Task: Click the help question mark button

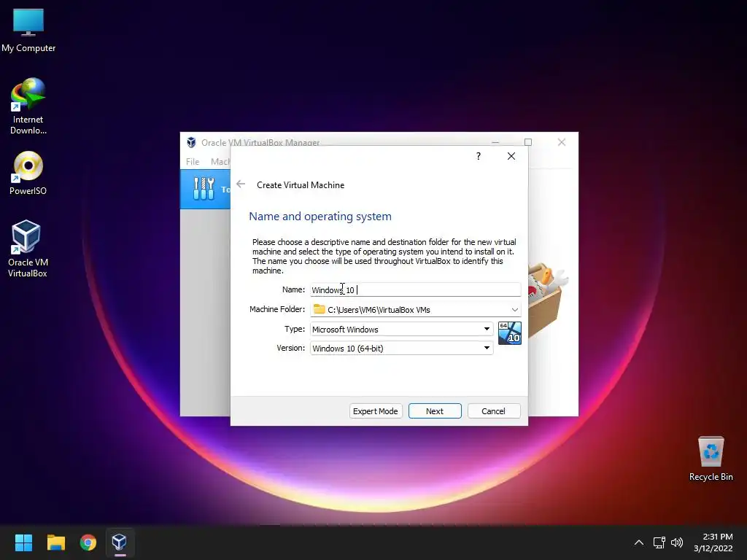Action: tap(479, 156)
